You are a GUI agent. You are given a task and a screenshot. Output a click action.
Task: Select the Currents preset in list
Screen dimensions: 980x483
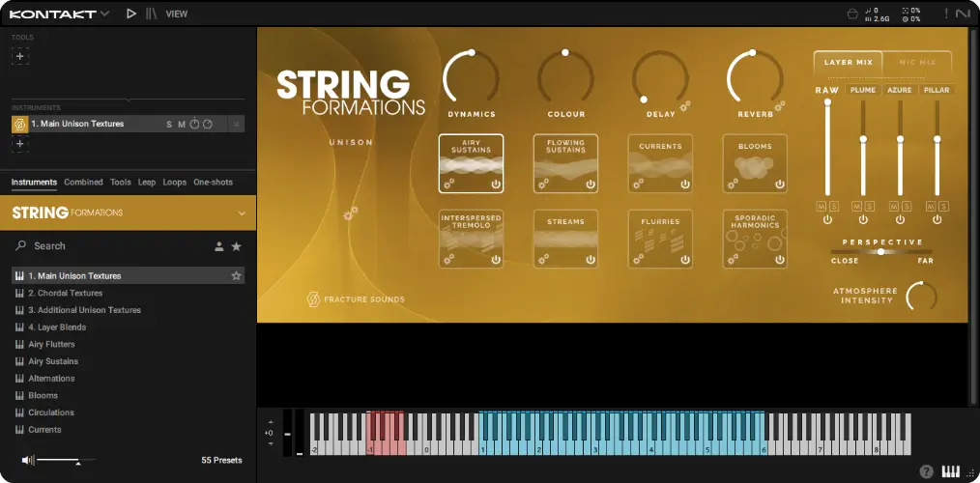128,429
